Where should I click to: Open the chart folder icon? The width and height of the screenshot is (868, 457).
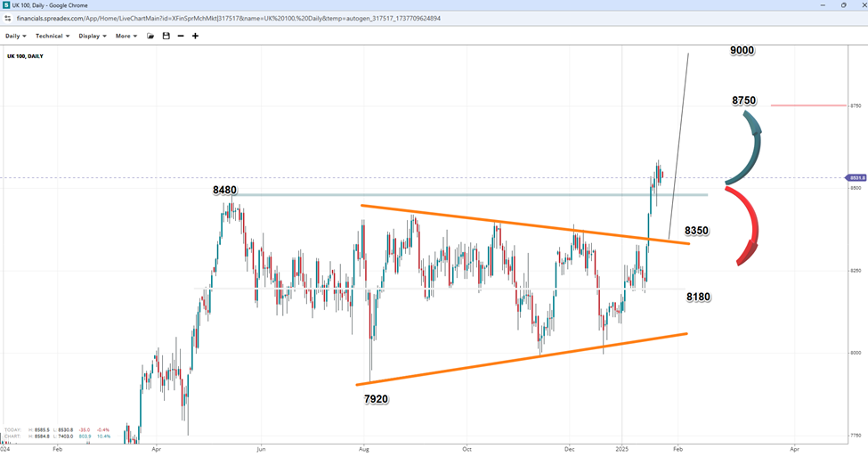tap(150, 37)
